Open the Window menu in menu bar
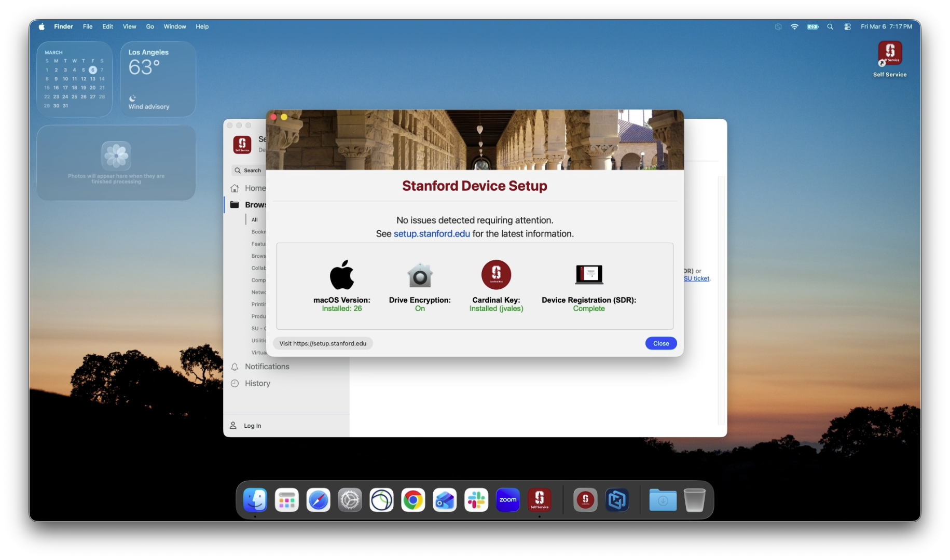 pyautogui.click(x=175, y=27)
